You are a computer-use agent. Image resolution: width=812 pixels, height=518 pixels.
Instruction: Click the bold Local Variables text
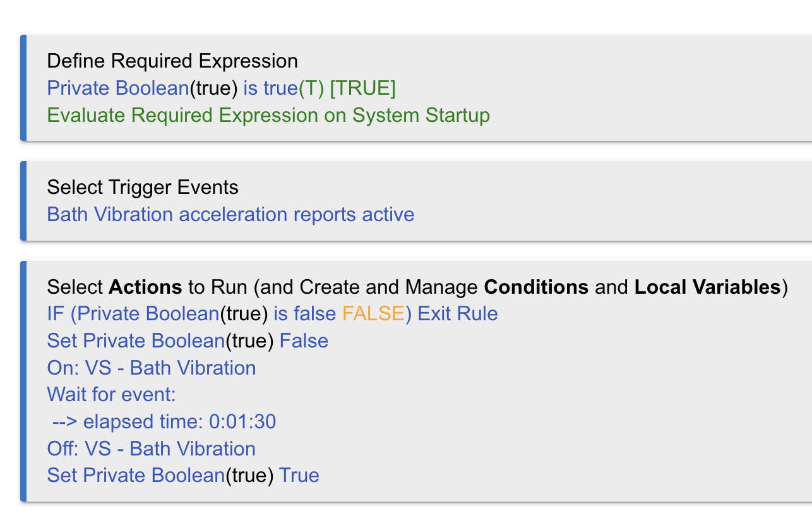707,287
